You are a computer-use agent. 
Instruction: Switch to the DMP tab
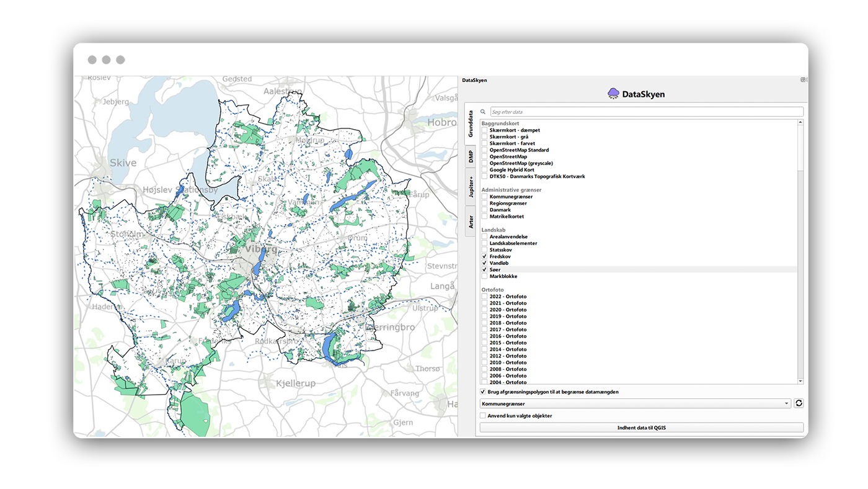click(471, 156)
